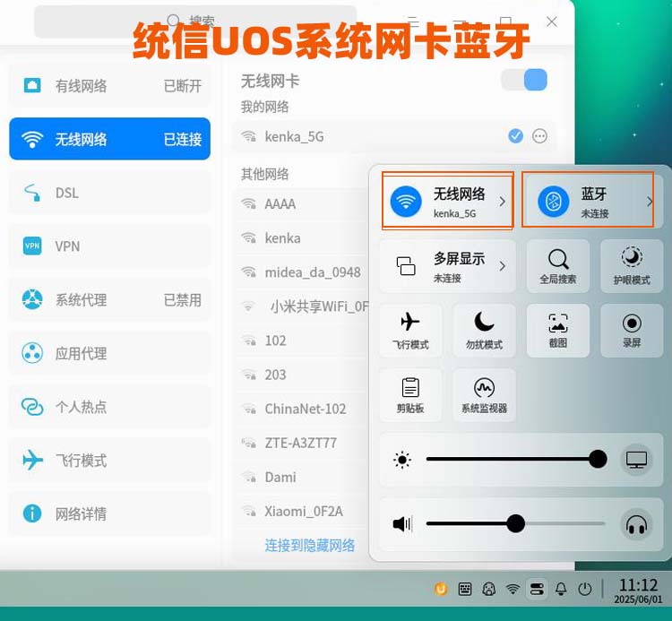Select the 203 wireless network
Screen dimensions: 672x621
click(300, 375)
